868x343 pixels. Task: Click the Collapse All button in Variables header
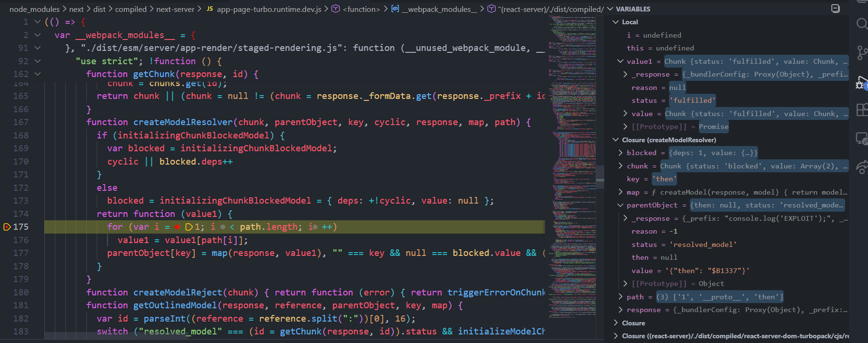pyautogui.click(x=835, y=9)
